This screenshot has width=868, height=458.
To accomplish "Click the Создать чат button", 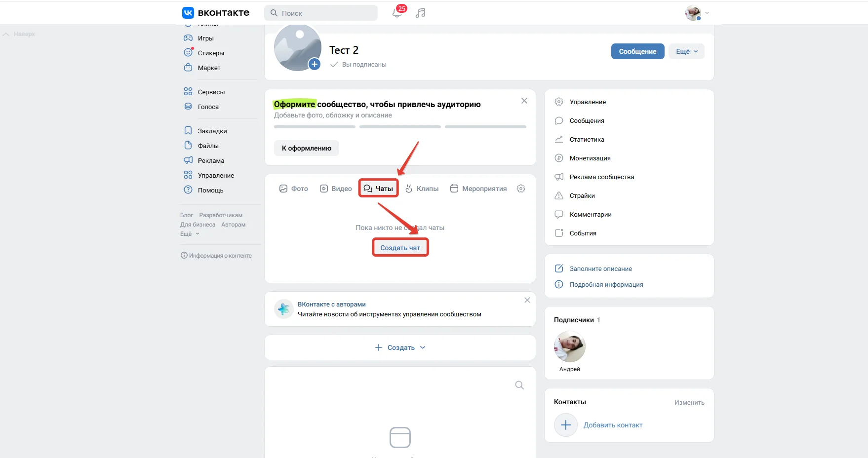I will tap(400, 248).
